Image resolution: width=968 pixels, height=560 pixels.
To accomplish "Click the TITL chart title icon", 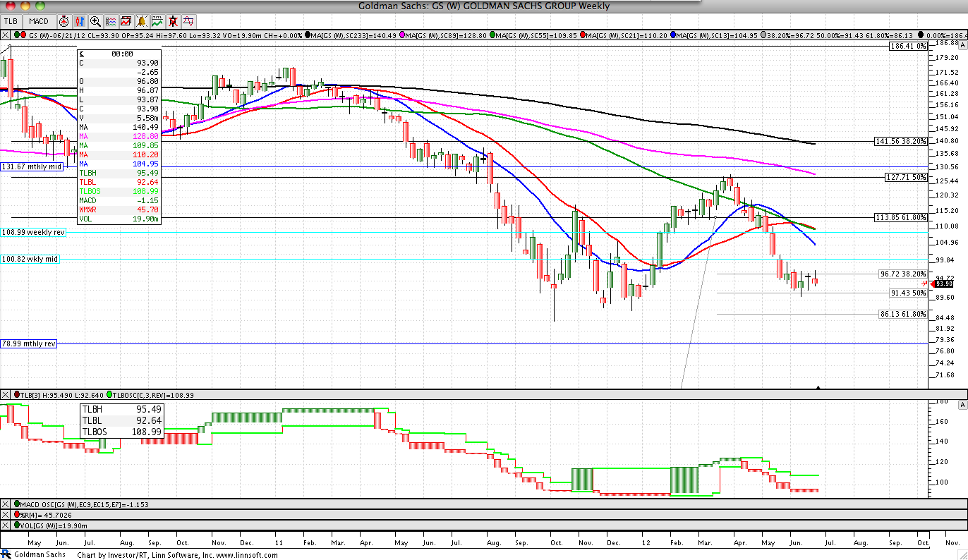I will point(157,21).
